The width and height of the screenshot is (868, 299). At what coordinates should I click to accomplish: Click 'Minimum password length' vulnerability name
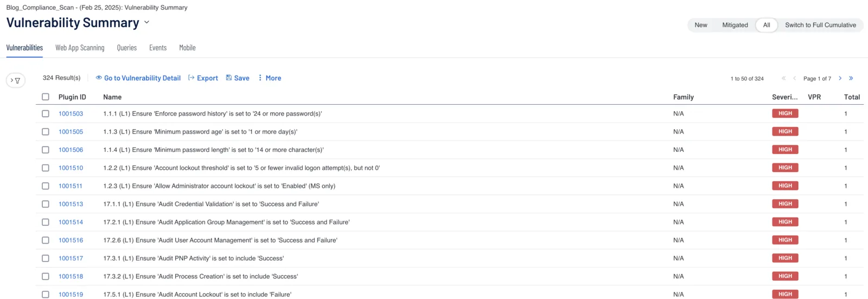pos(213,150)
